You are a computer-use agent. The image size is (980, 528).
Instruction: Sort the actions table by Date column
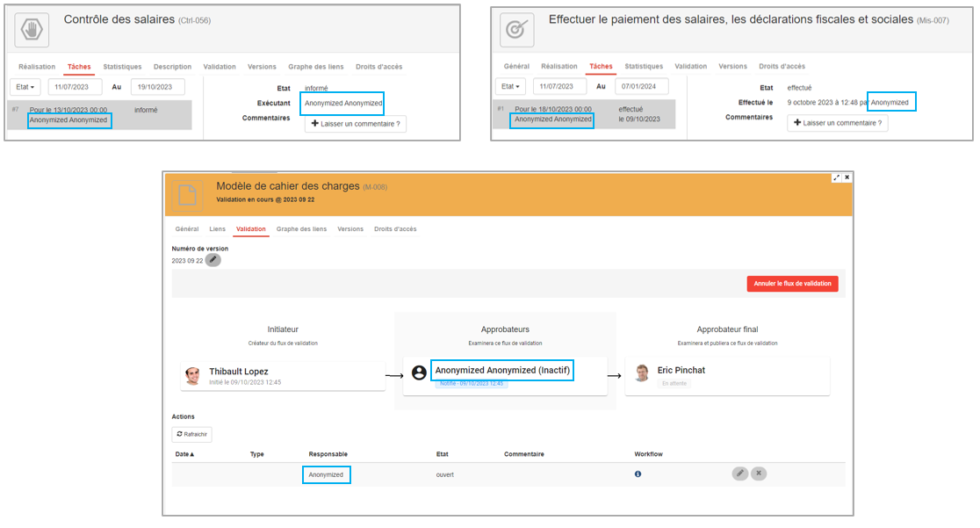point(185,454)
